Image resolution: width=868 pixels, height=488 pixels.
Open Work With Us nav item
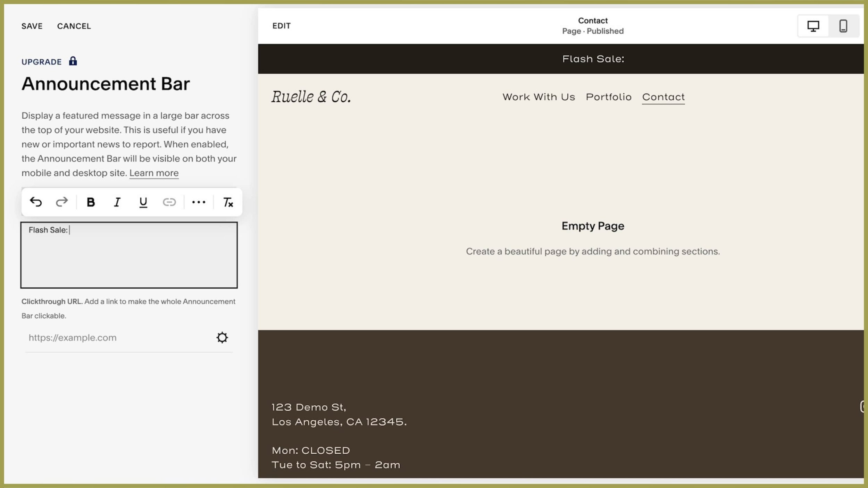click(x=539, y=97)
